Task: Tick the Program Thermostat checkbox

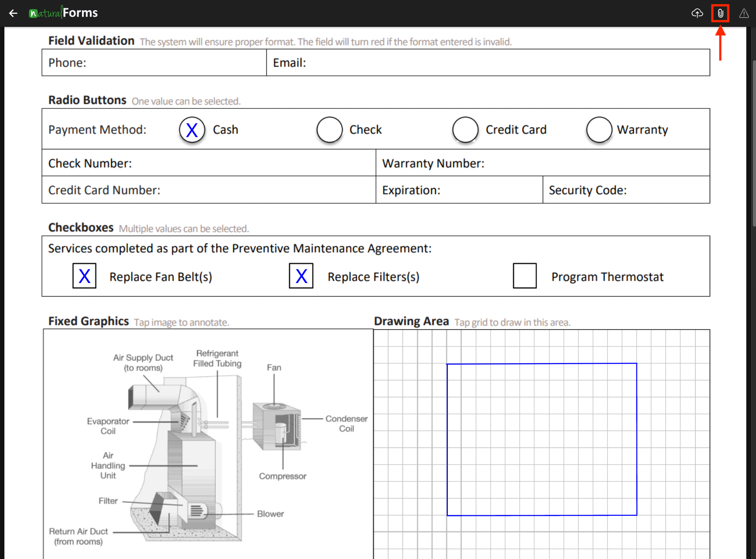Action: [525, 276]
